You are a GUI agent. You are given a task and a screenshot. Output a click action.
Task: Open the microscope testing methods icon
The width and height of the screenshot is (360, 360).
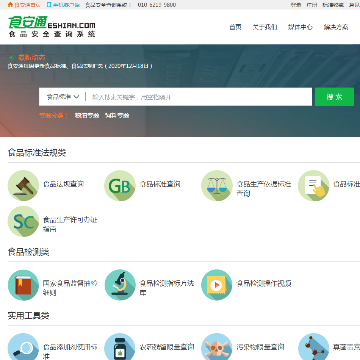(x=120, y=285)
